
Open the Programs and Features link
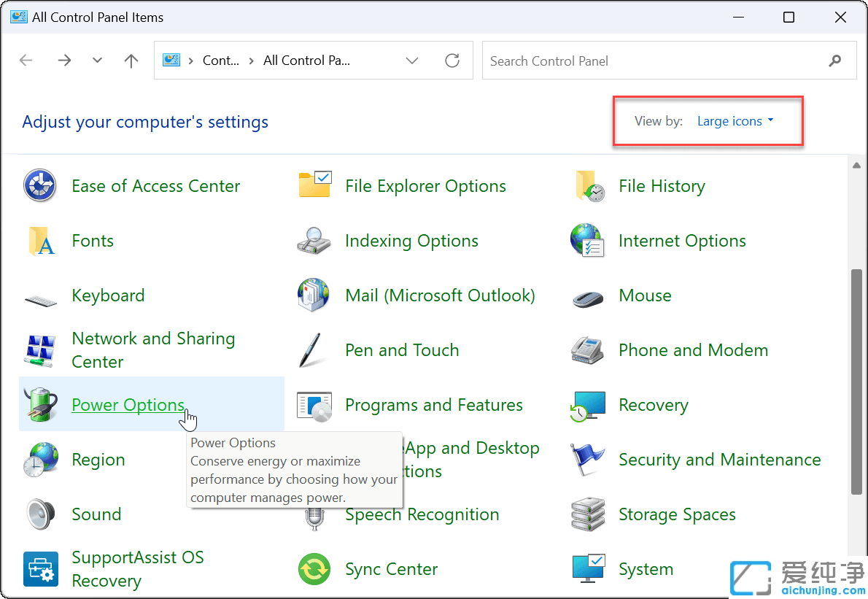[x=433, y=405]
